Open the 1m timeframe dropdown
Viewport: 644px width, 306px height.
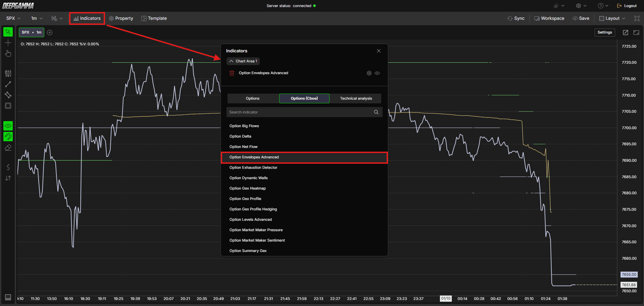(x=37, y=18)
